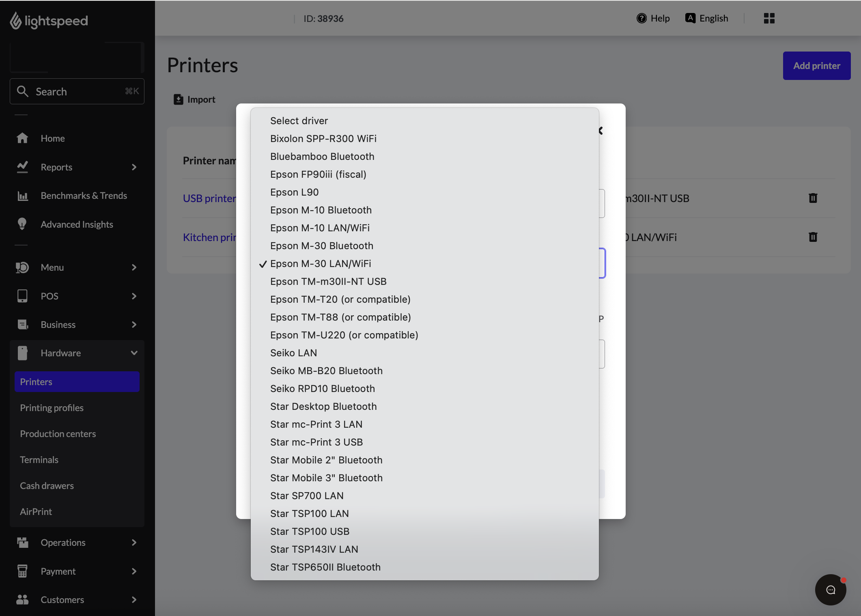
Task: Switch language via English selector
Action: coord(707,18)
